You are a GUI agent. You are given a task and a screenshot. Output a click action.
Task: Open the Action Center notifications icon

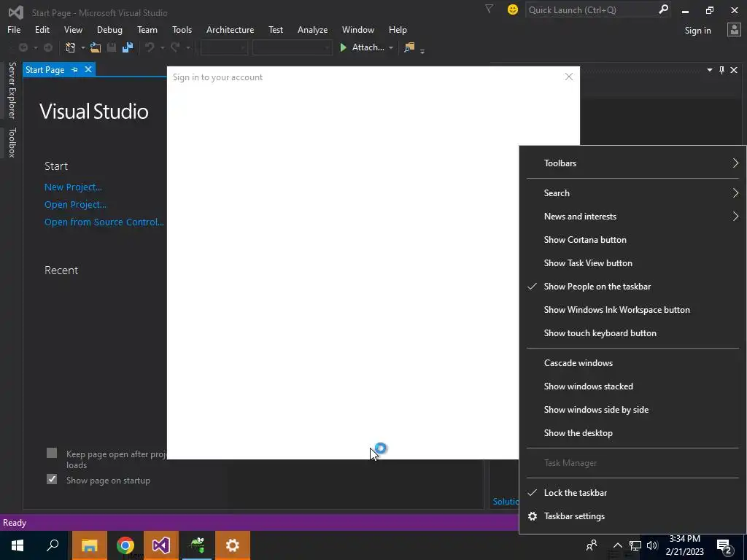724,546
